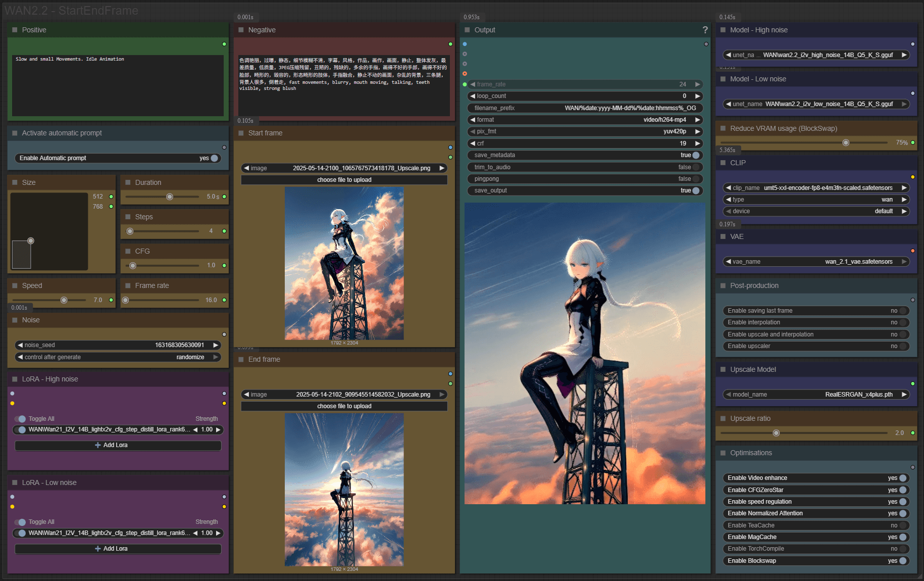The width and height of the screenshot is (924, 581).
Task: Click choose file to upload in End frame
Action: coord(344,406)
